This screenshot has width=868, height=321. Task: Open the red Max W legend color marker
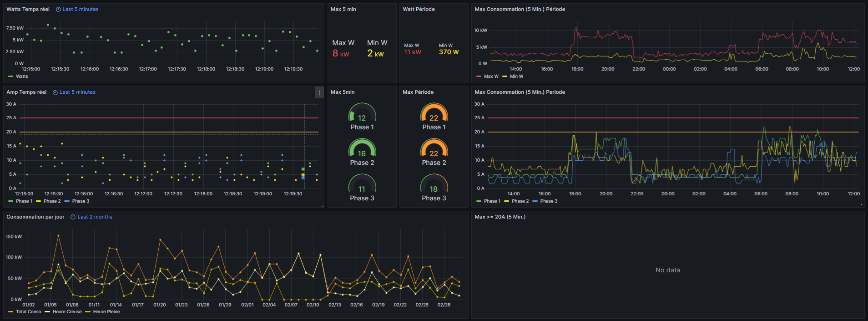coord(479,76)
